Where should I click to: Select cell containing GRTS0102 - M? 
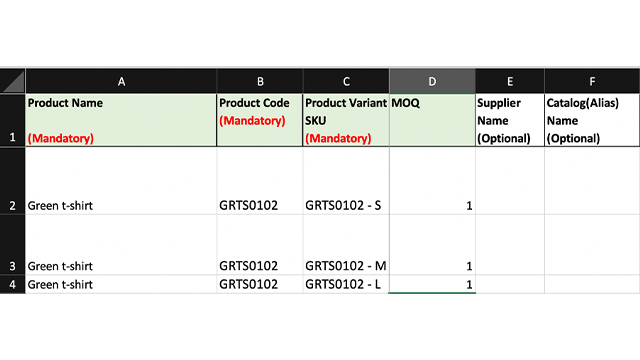(x=346, y=244)
